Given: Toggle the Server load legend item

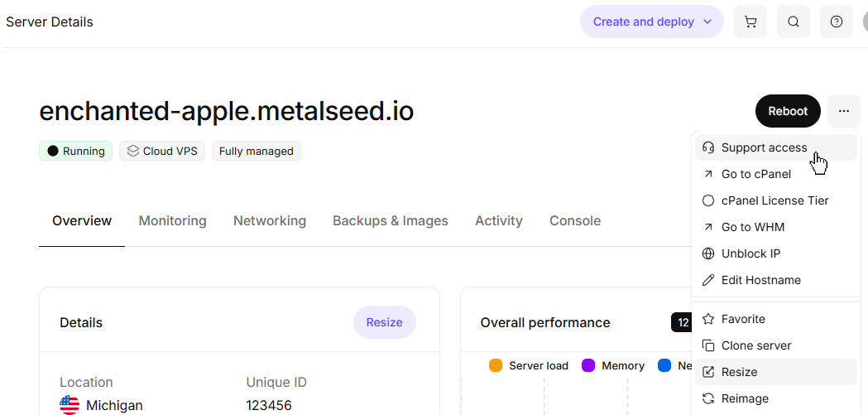Looking at the screenshot, I should 530,365.
